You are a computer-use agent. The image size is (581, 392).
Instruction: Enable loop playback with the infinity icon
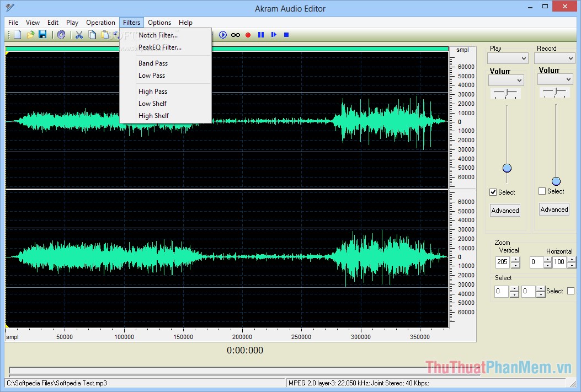coord(236,35)
